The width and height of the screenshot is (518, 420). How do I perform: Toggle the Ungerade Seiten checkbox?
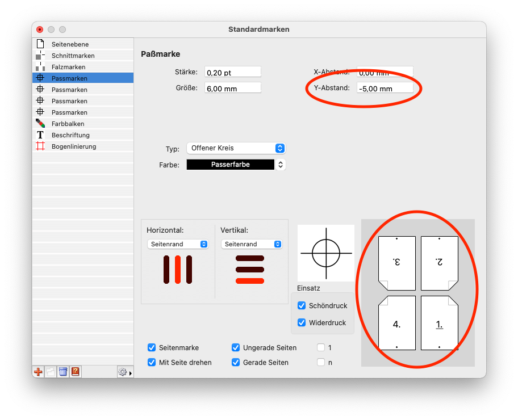point(236,347)
